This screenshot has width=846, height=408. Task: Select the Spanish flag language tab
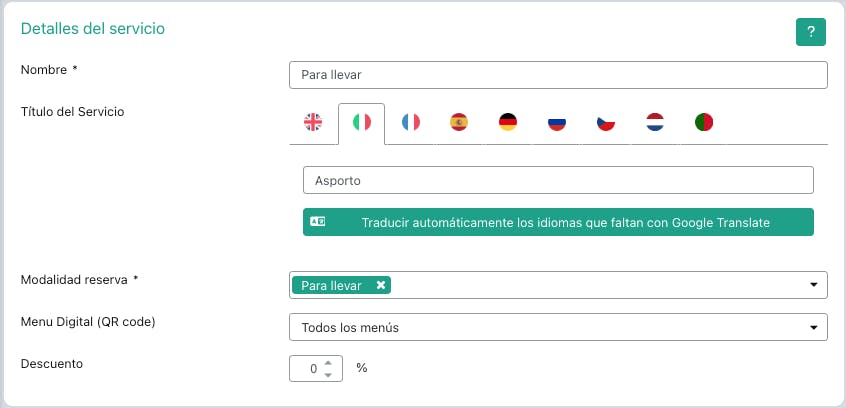click(459, 122)
